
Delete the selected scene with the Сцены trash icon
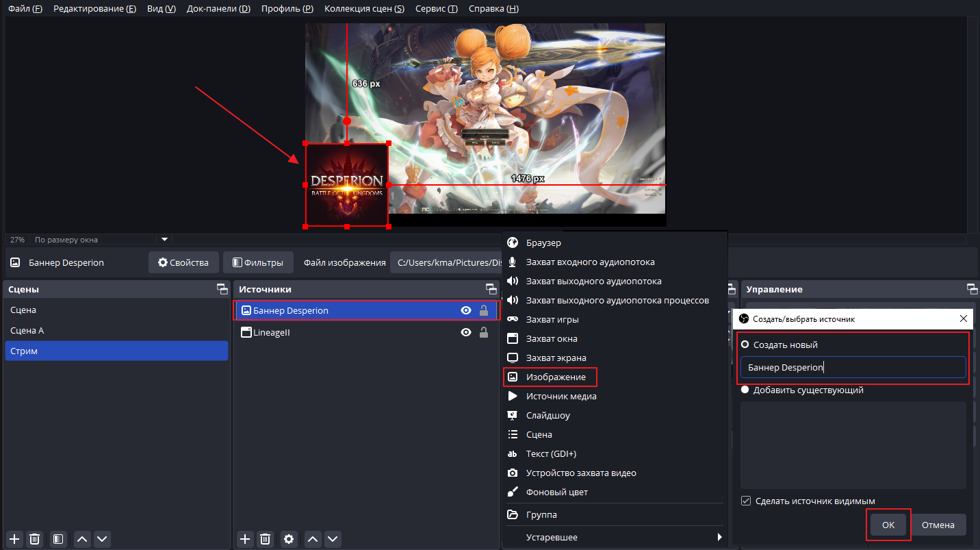[x=36, y=539]
